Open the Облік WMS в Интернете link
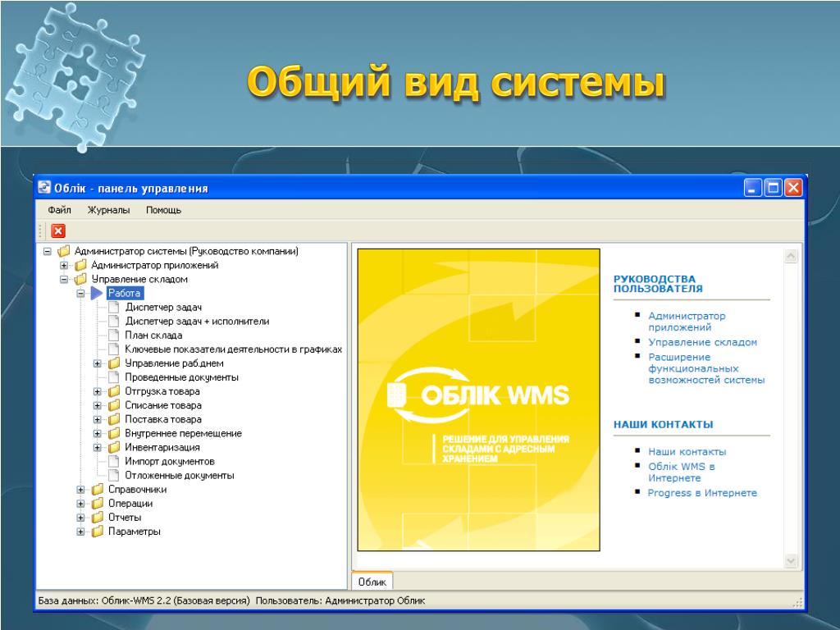This screenshot has height=630, width=840. click(682, 472)
